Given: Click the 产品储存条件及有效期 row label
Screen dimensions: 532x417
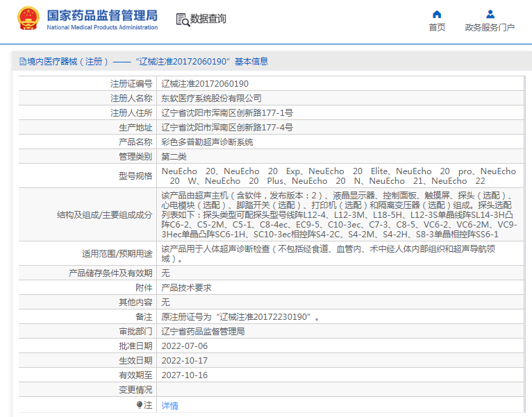Looking at the screenshot, I should [x=110, y=273].
